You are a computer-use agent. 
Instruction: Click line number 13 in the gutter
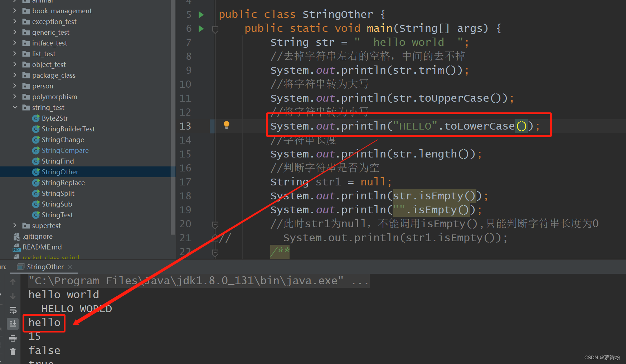click(x=185, y=126)
